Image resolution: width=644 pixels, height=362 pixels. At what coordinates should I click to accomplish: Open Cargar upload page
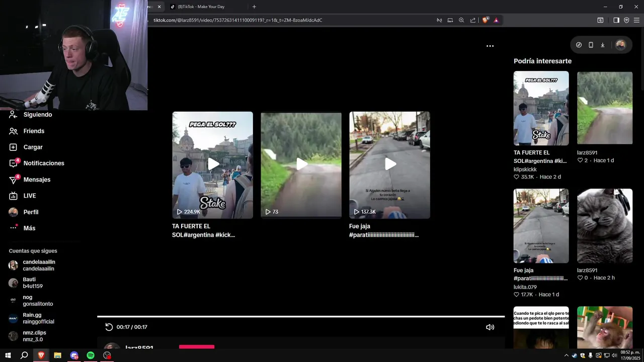coord(33,147)
